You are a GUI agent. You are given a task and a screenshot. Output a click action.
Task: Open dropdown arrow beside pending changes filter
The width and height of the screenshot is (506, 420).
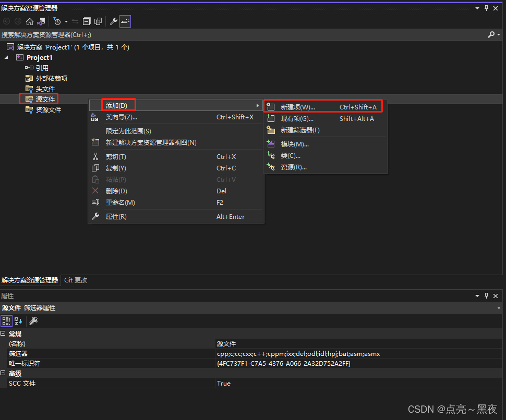pyautogui.click(x=66, y=21)
